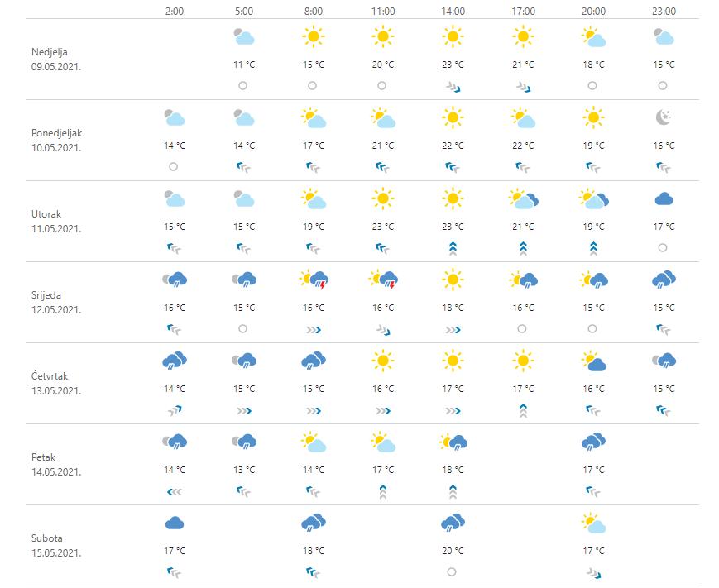Viewport: 719px width, 588px height.
Task: Click the Srijeda 12.05.2021. row label
Action: (x=57, y=303)
